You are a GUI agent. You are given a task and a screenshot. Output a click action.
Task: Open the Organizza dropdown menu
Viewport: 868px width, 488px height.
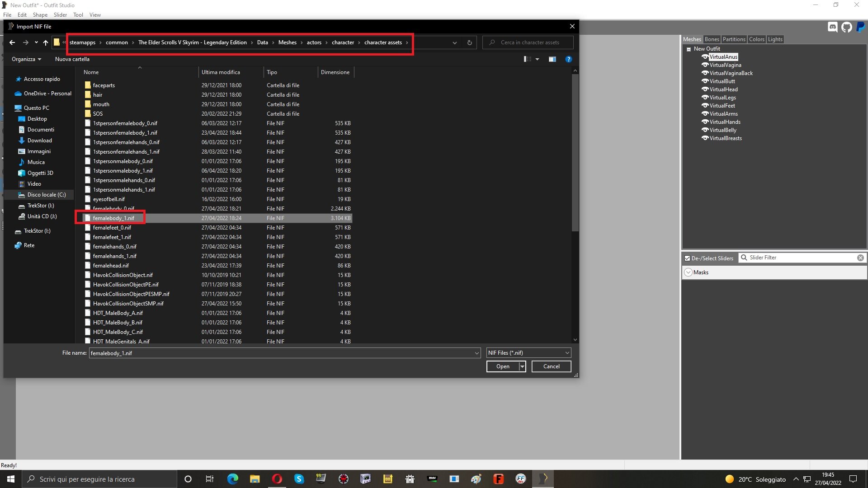[26, 59]
